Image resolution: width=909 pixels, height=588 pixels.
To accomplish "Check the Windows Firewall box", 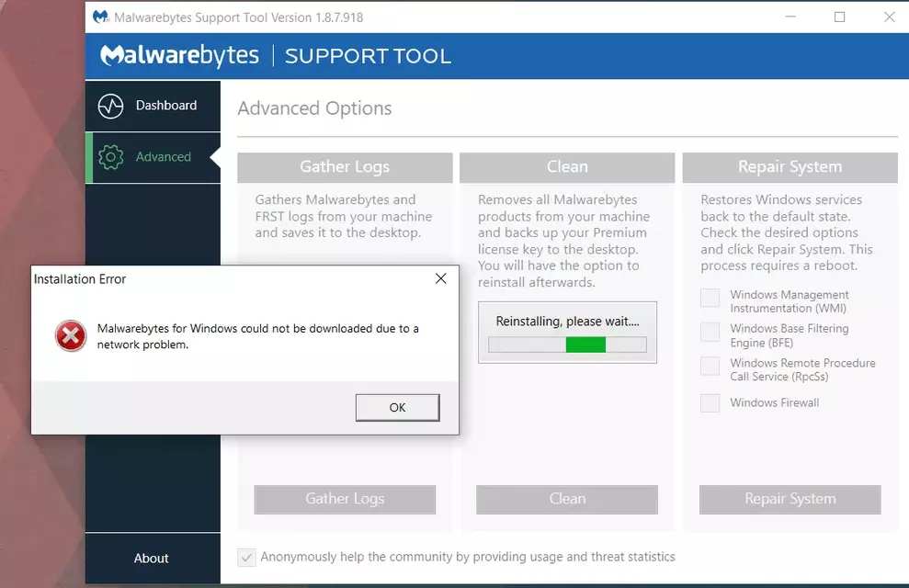I will coord(710,402).
